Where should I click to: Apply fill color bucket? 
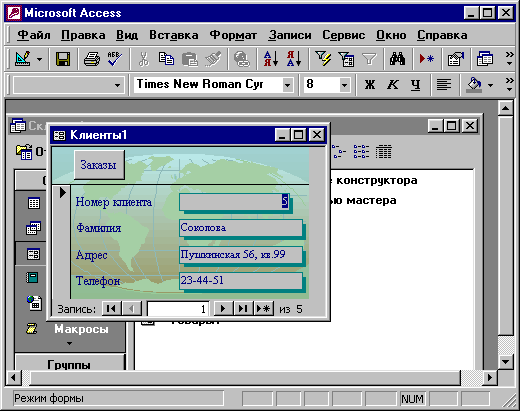(x=474, y=85)
